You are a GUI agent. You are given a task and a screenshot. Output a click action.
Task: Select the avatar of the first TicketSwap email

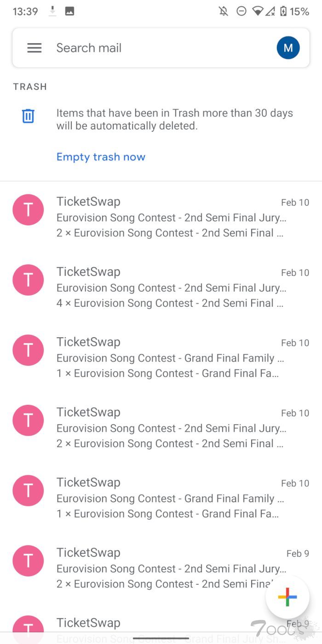tap(28, 209)
